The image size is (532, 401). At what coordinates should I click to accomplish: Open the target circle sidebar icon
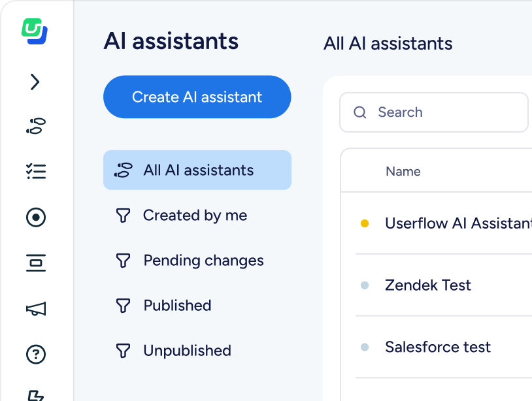(x=36, y=217)
